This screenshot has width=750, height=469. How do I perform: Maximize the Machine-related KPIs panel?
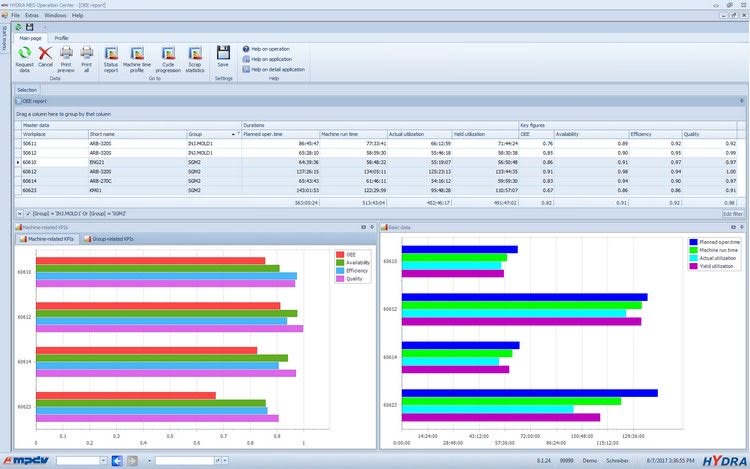(x=364, y=227)
